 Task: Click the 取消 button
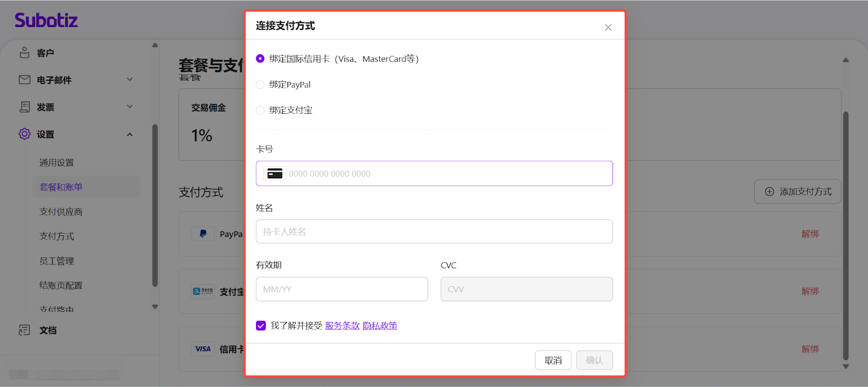pyautogui.click(x=553, y=360)
